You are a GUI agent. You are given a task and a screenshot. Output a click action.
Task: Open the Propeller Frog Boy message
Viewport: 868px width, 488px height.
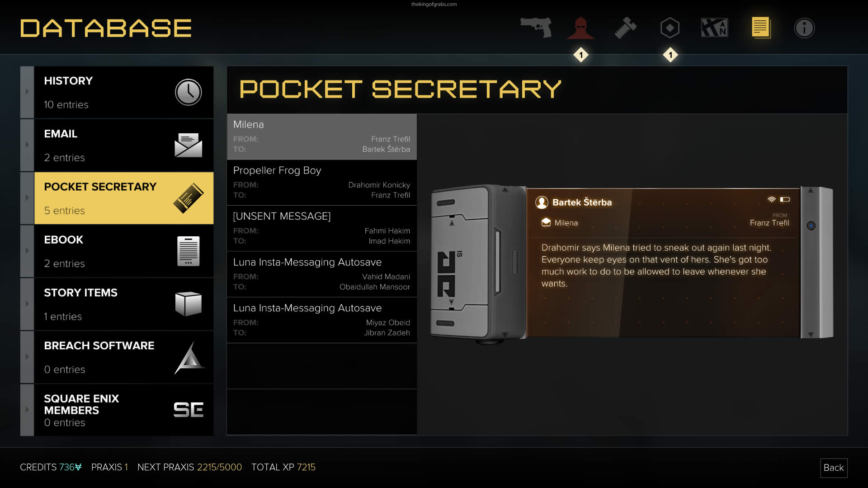321,183
